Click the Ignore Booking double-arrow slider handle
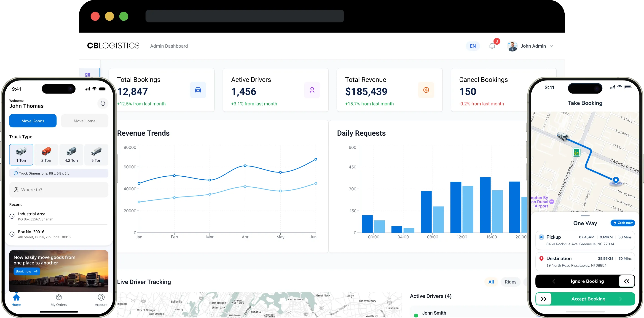Image resolution: width=644 pixels, height=318 pixels. point(626,281)
